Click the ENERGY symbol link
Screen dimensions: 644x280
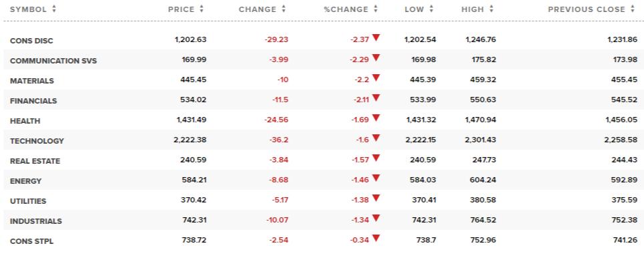coord(26,181)
